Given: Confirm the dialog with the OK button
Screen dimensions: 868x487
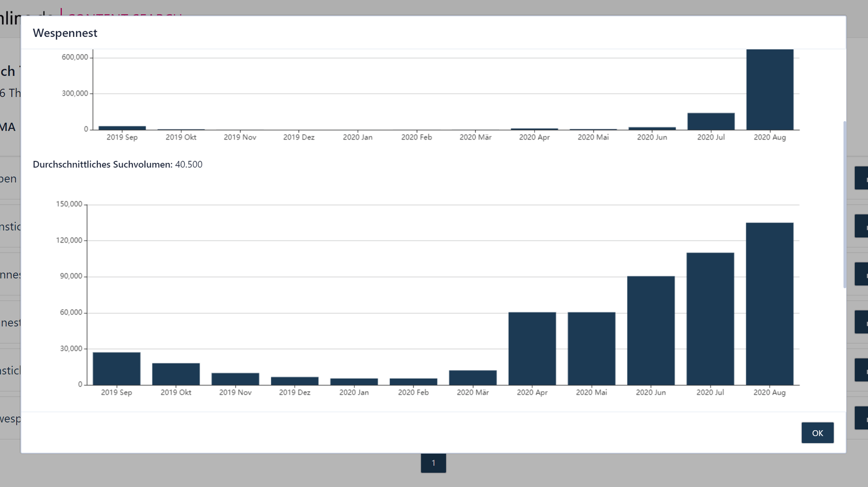Looking at the screenshot, I should pyautogui.click(x=817, y=433).
